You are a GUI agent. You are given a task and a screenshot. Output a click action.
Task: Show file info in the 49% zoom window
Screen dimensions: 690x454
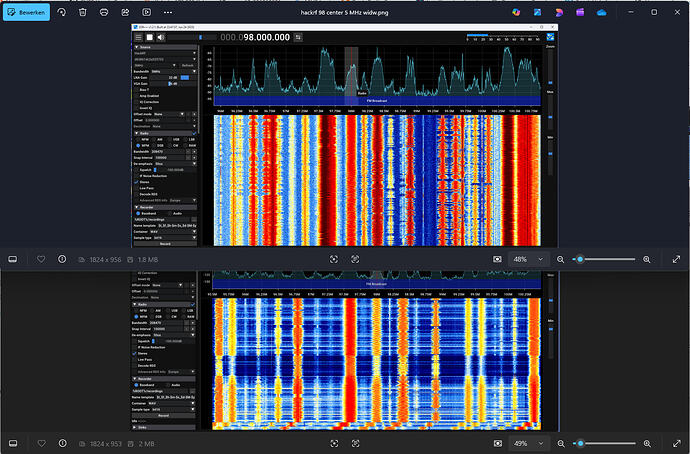(62, 442)
